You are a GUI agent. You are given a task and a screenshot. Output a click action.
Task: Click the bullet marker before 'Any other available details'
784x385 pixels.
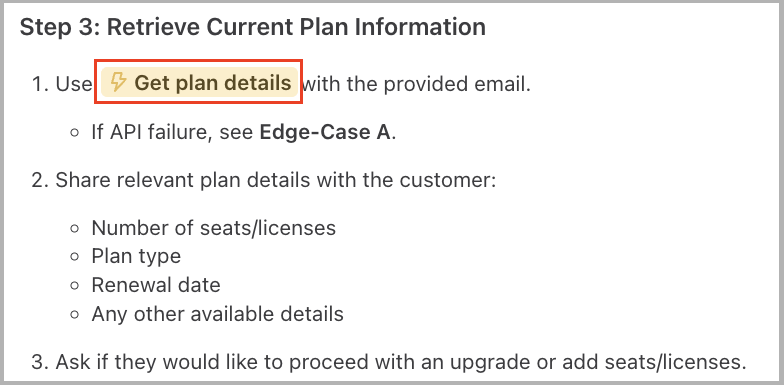[x=76, y=314]
